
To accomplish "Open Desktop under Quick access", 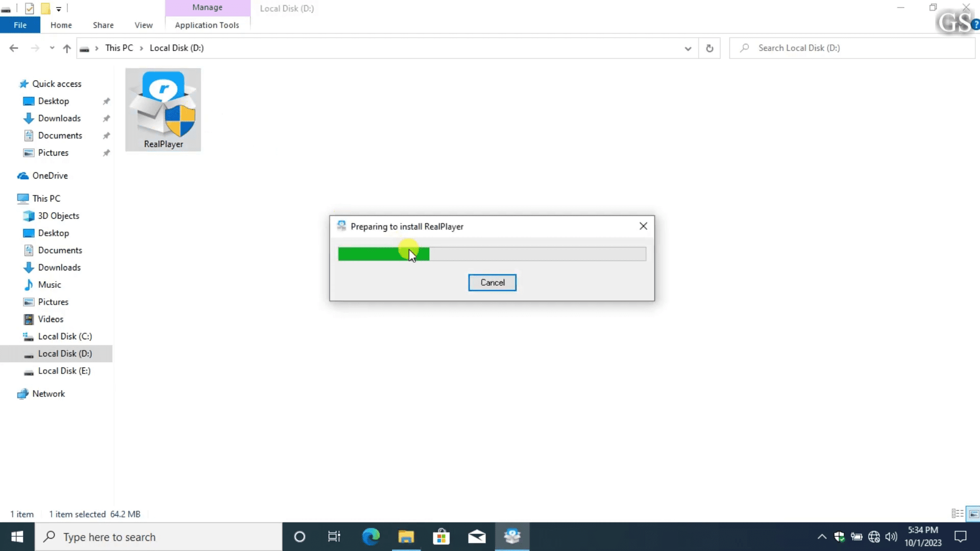I will (x=53, y=101).
